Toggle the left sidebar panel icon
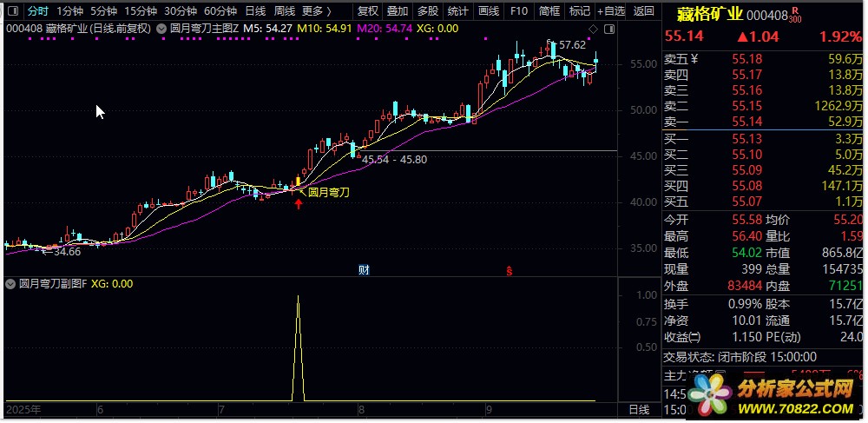Image resolution: width=868 pixels, height=423 pixels. 13,10
